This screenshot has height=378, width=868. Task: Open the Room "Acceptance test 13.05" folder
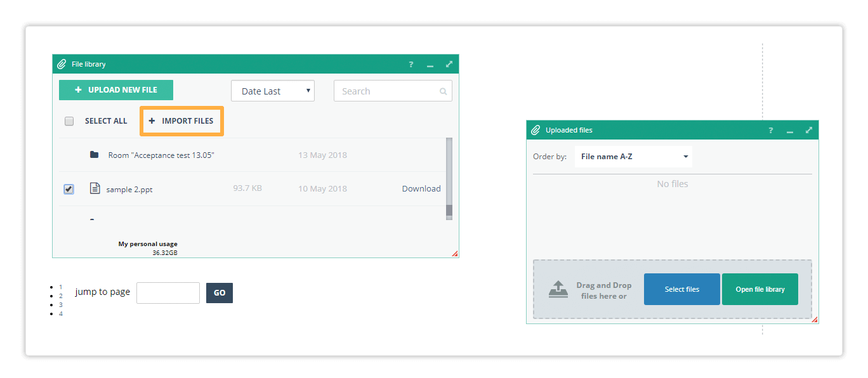[161, 155]
